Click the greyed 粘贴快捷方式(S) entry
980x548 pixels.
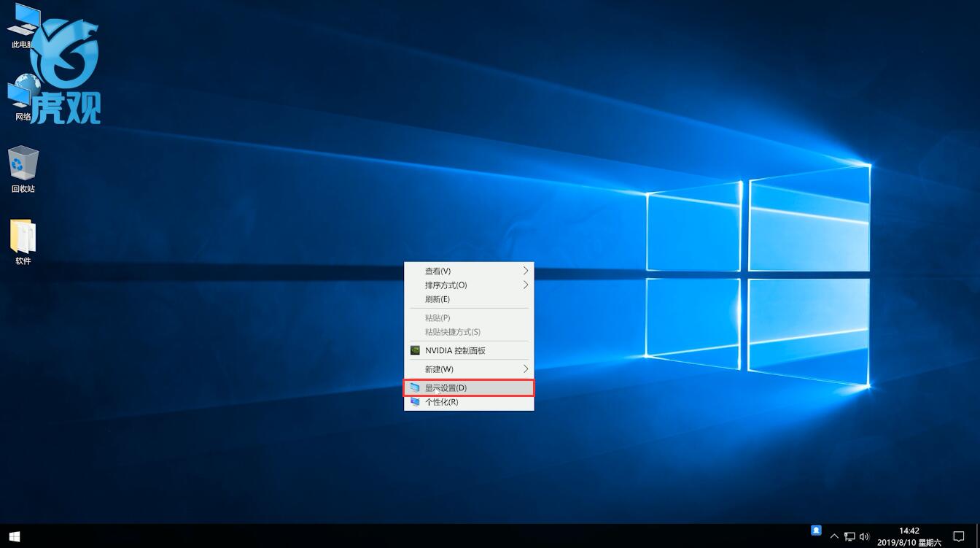click(x=469, y=332)
